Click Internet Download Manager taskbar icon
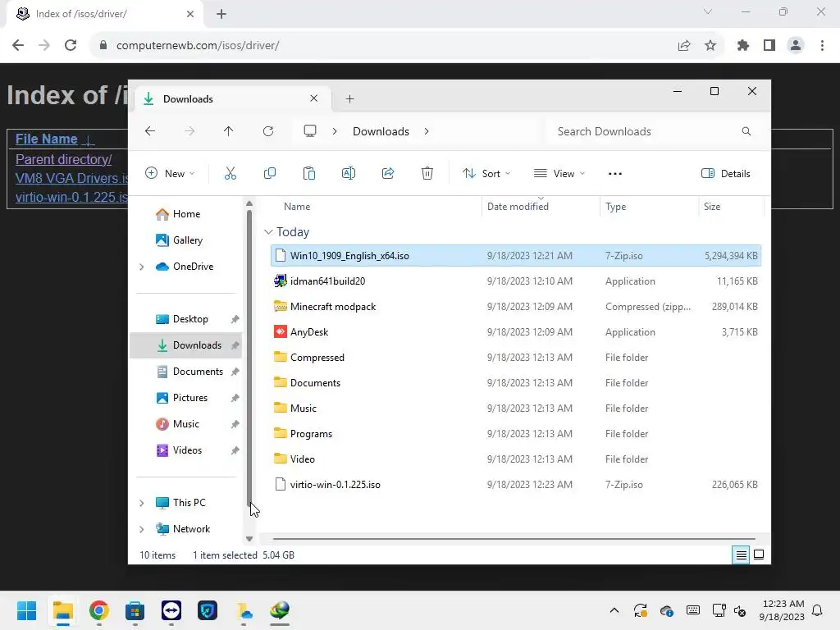 pos(280,610)
